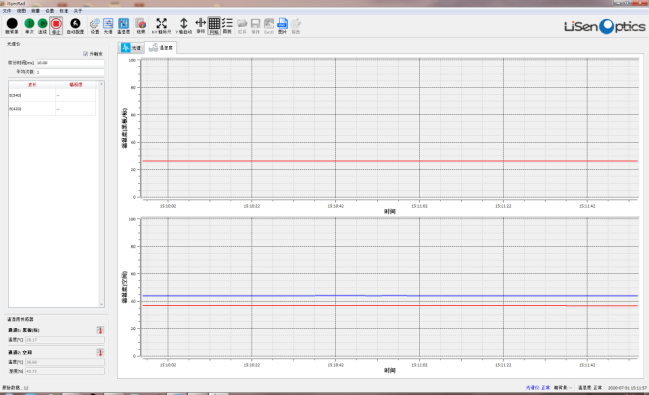Click the wavelength table scrollbar up arrow
Viewport: 649px width, 395px height.
101,84
